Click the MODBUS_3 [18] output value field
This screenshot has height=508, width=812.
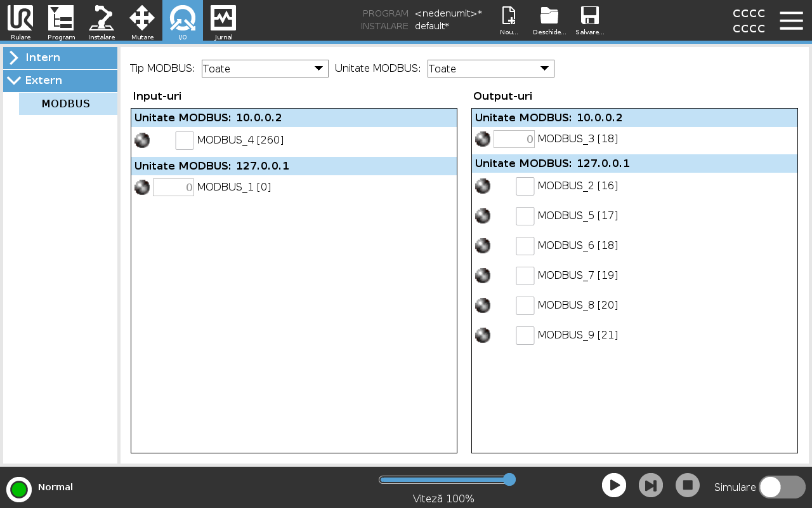pyautogui.click(x=514, y=139)
